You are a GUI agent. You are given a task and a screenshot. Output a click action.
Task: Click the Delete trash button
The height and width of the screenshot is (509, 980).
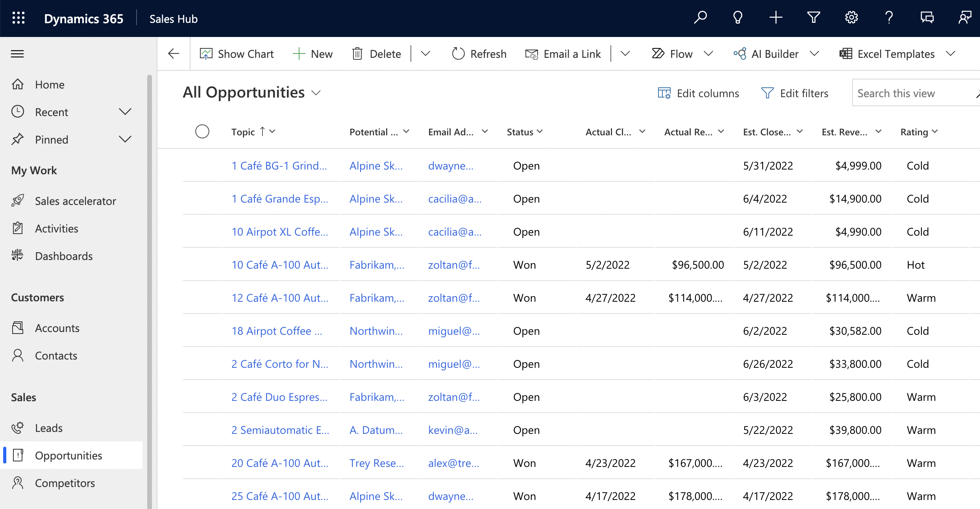point(376,54)
